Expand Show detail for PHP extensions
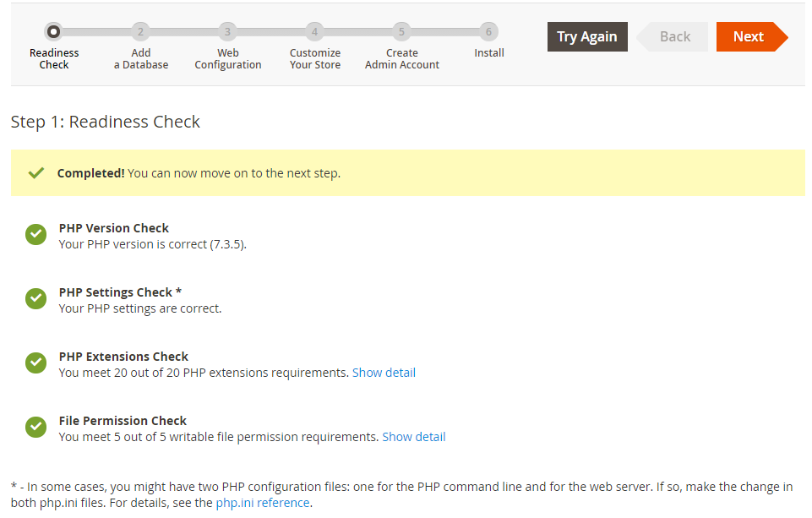Viewport: 812px width, 518px height. pos(384,373)
